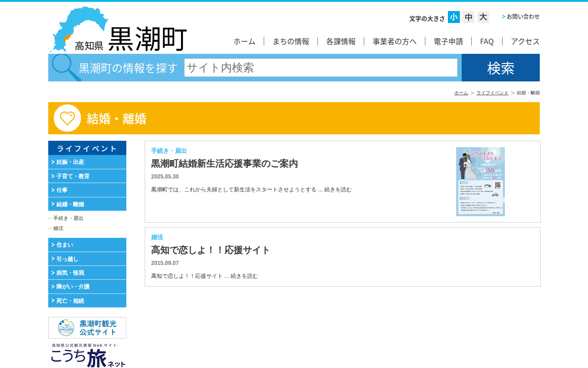Click ライフイベント in the breadcrumb

[x=492, y=93]
